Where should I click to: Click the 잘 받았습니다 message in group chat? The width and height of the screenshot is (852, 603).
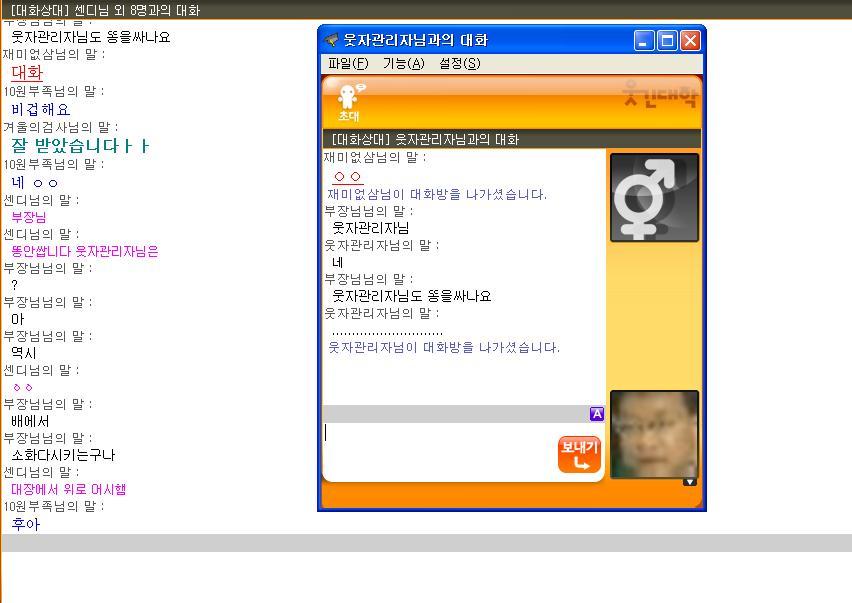(80, 145)
